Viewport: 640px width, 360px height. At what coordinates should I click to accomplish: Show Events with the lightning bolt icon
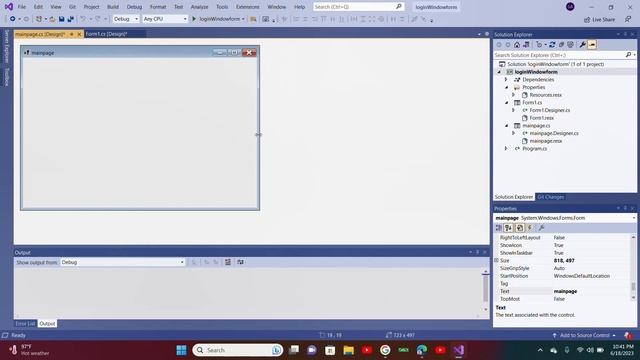pos(529,228)
